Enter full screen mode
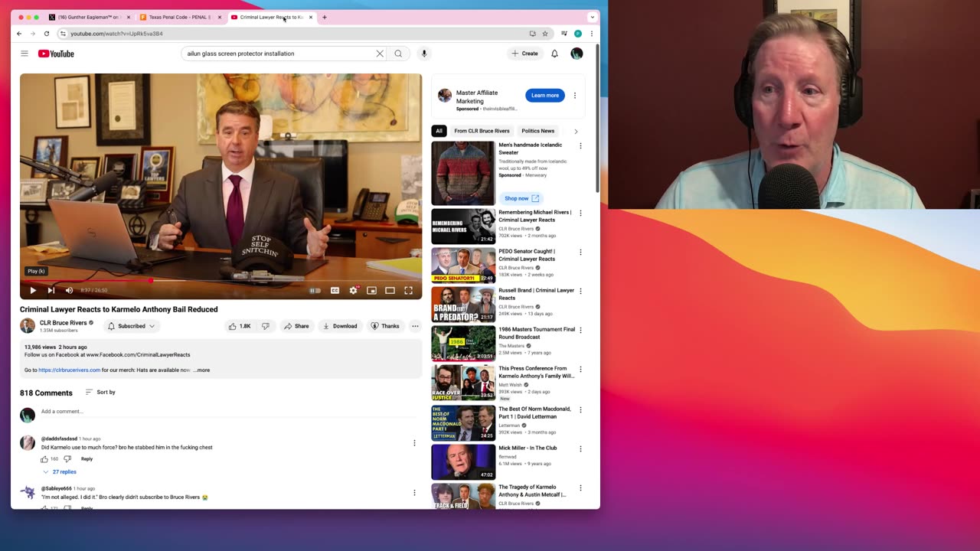This screenshot has width=980, height=551. point(408,290)
